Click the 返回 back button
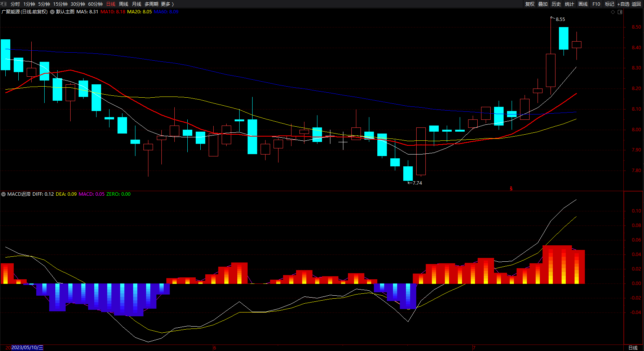644x351 pixels. tap(636, 4)
